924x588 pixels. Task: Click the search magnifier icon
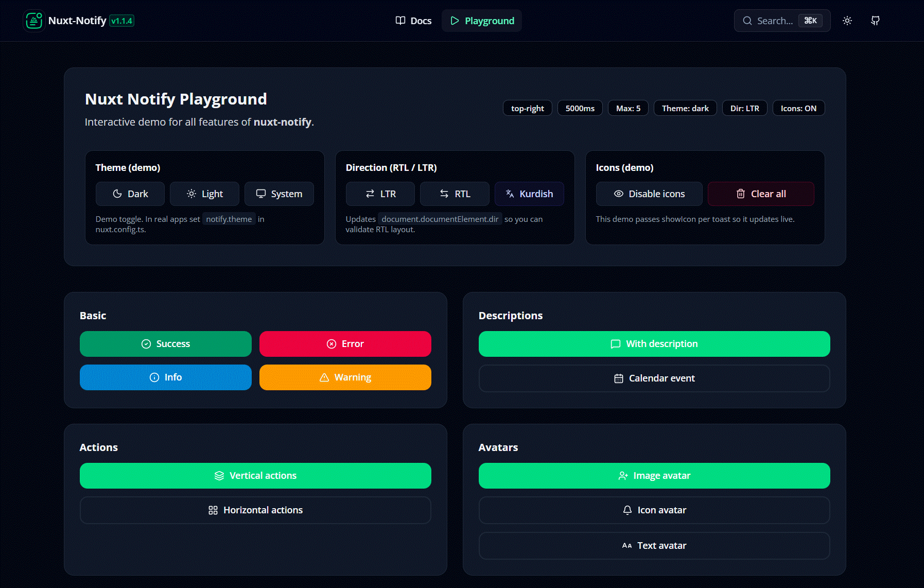[747, 21]
